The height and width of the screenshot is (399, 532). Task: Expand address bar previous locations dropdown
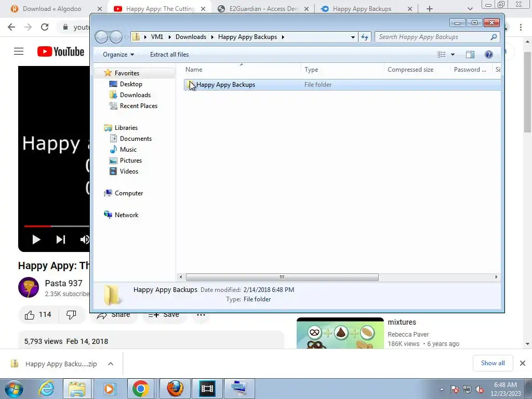click(x=353, y=37)
